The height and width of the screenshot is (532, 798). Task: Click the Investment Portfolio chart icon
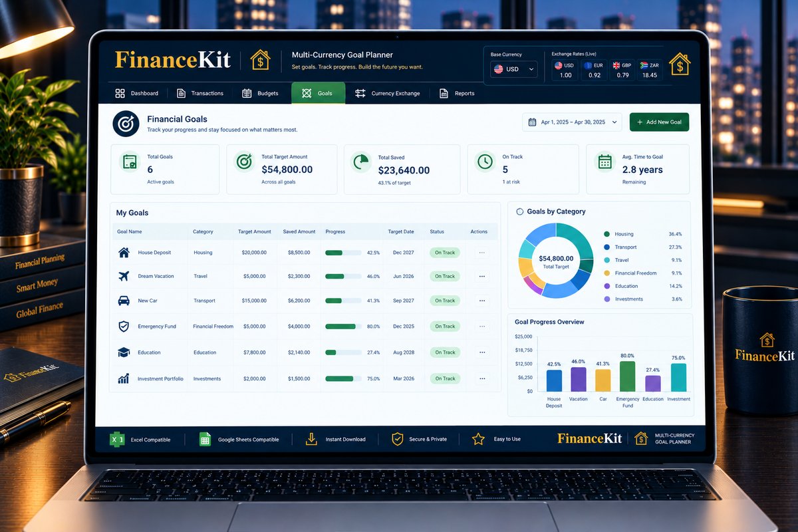[x=124, y=378]
